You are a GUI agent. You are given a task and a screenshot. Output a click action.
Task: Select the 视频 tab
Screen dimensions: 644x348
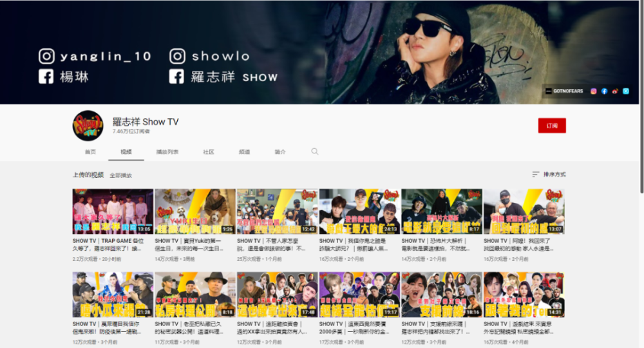126,151
